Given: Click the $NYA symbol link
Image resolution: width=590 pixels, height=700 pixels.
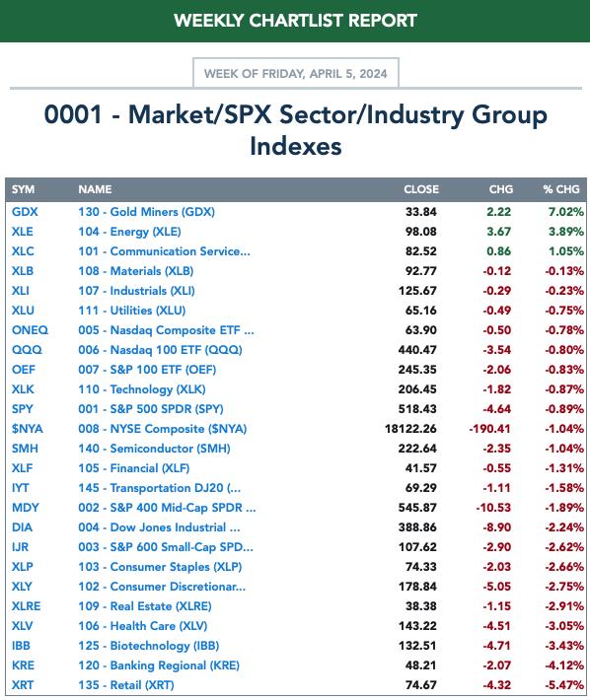Looking at the screenshot, I should pyautogui.click(x=28, y=429).
